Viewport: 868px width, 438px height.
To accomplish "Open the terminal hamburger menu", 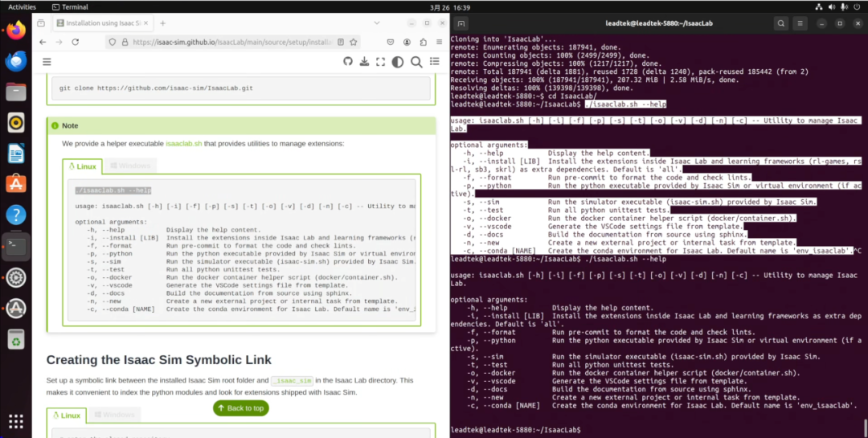I will tap(800, 23).
